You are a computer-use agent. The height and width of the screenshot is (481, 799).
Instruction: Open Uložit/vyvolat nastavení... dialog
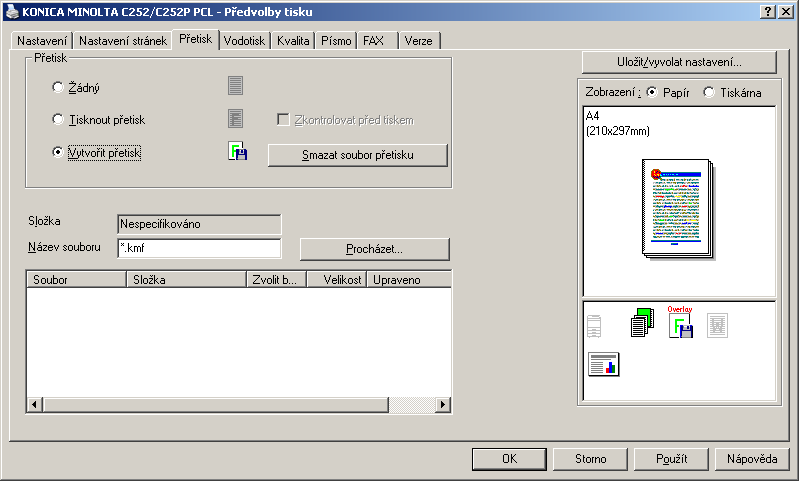tap(679, 62)
